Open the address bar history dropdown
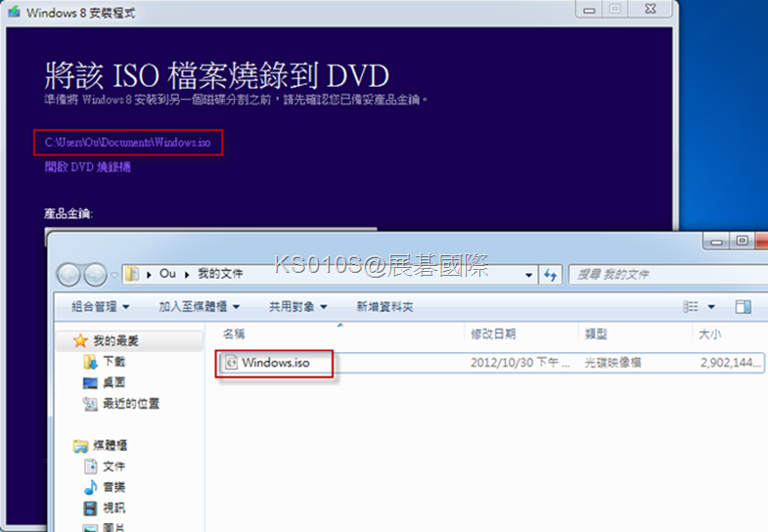 click(x=528, y=275)
